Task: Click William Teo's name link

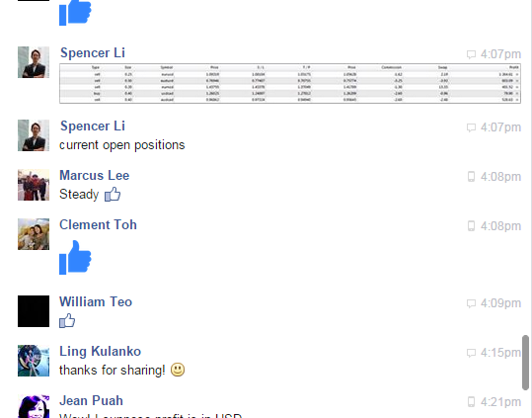Action: [96, 301]
